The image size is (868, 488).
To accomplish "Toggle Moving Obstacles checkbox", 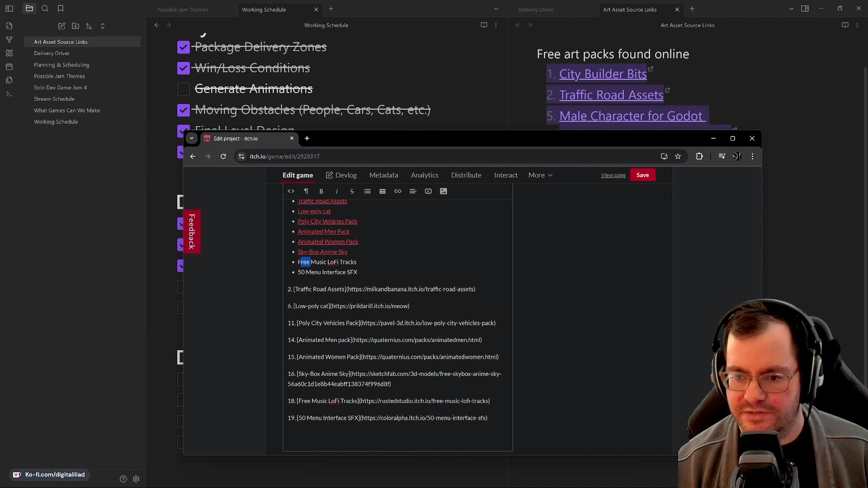I will pyautogui.click(x=184, y=110).
